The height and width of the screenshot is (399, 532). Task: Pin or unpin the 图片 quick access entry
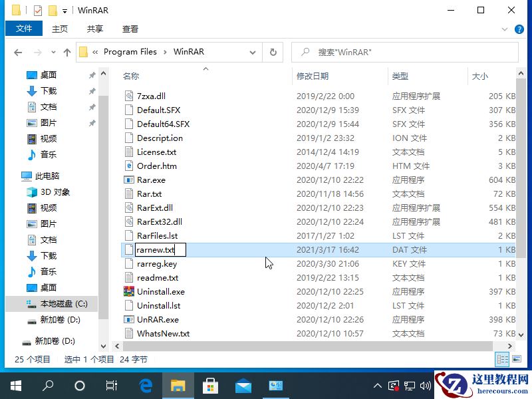[x=92, y=122]
